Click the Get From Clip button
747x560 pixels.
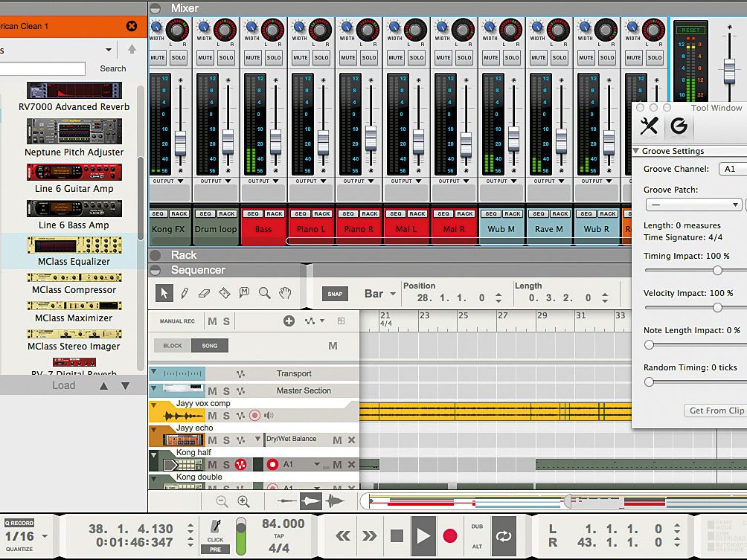click(716, 411)
